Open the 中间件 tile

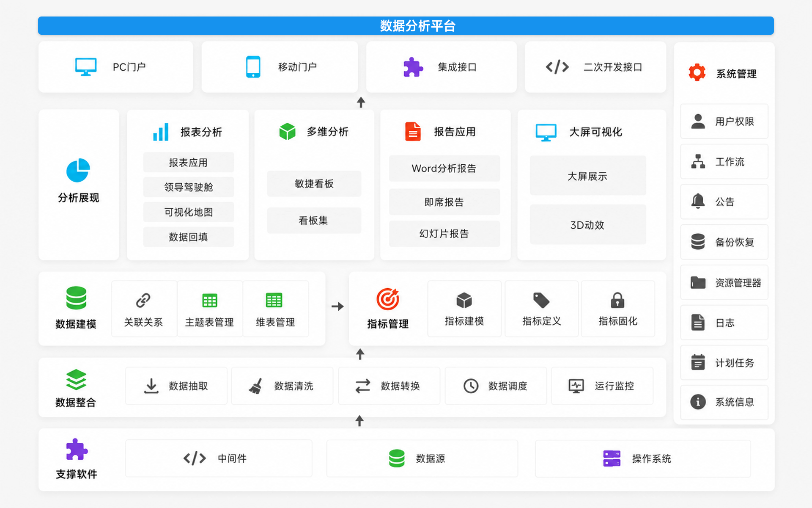coord(219,458)
